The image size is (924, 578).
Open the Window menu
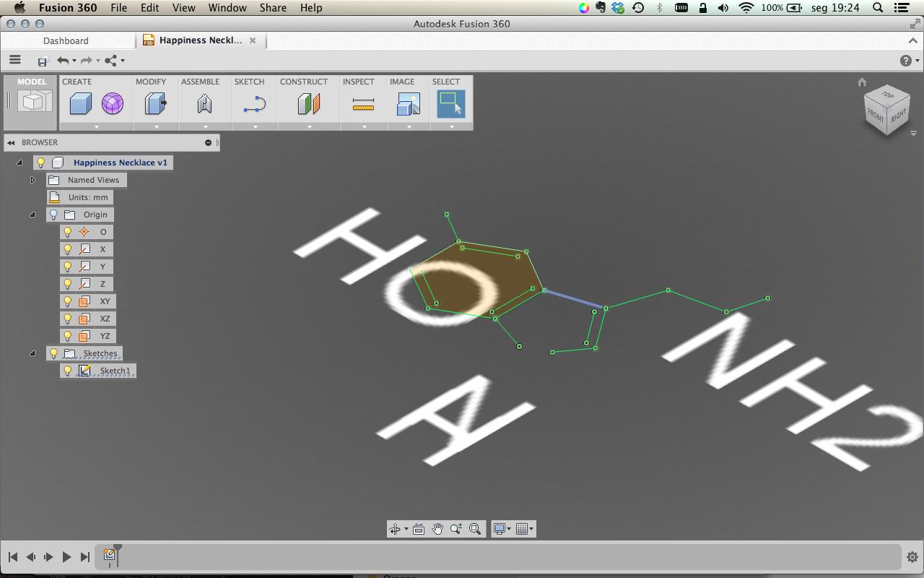[227, 8]
